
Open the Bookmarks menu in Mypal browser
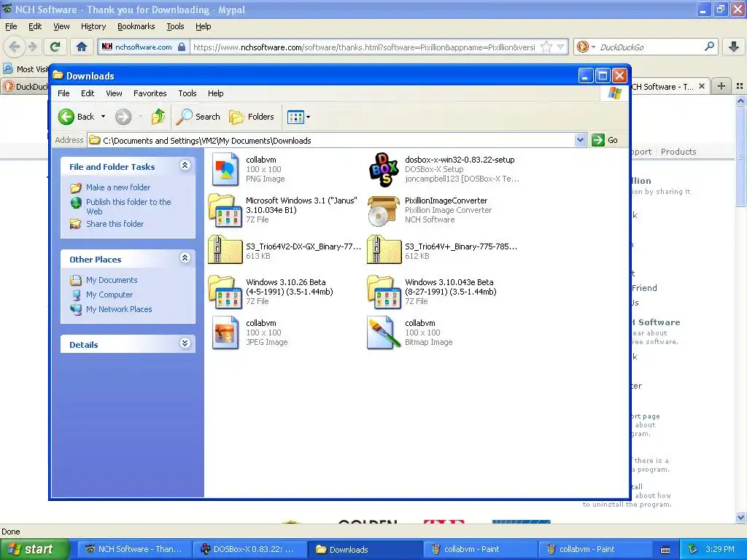click(x=136, y=26)
